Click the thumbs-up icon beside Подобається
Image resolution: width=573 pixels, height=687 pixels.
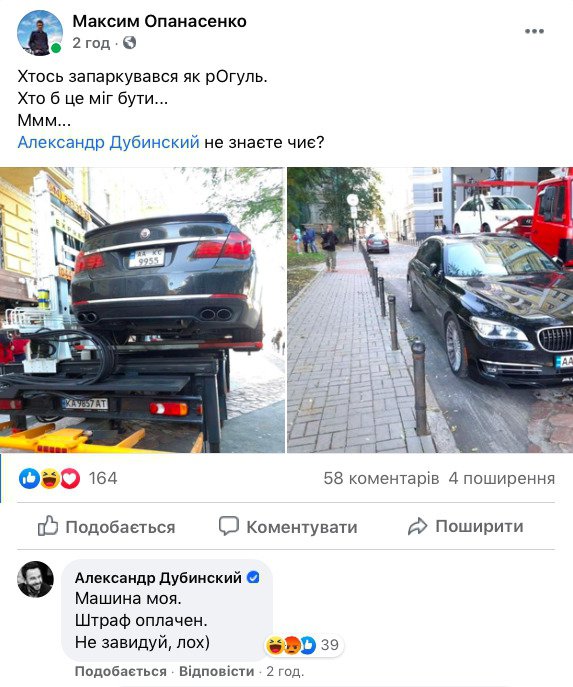tap(48, 525)
